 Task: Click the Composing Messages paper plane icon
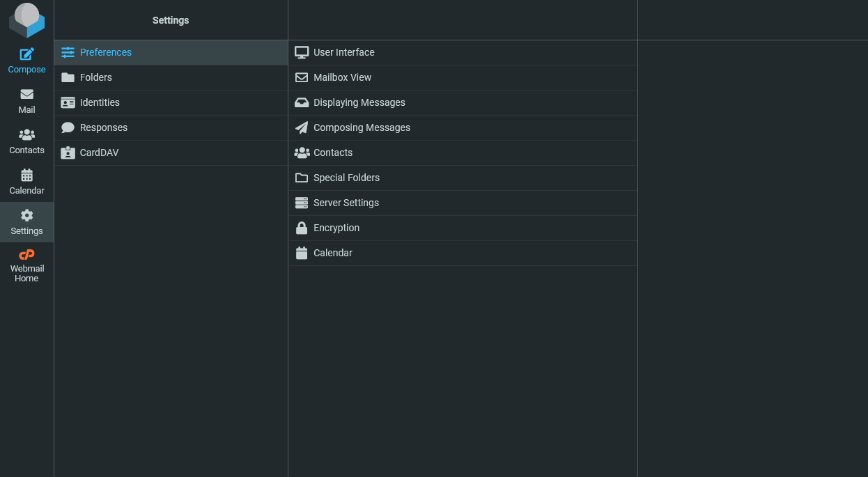point(302,127)
